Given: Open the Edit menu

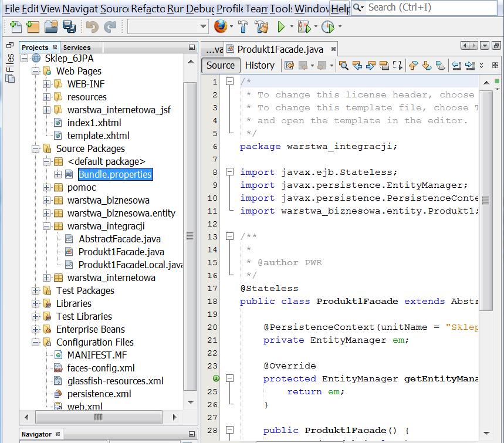Looking at the screenshot, I should (x=30, y=9).
